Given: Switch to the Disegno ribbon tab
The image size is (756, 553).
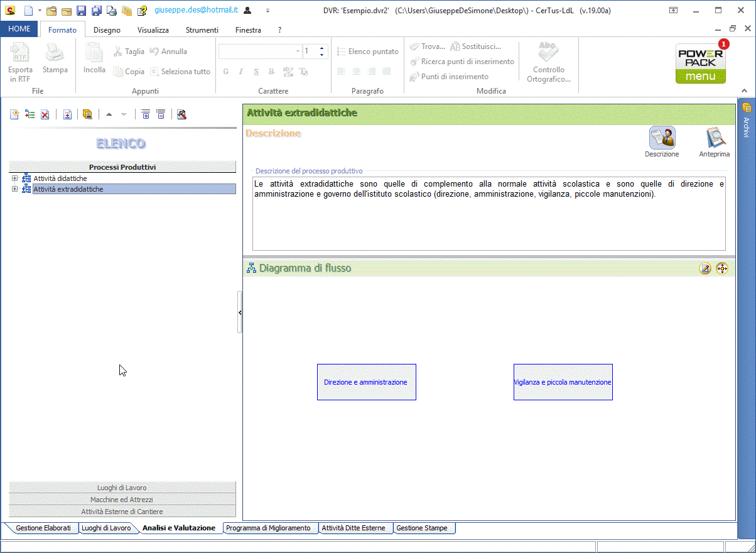Looking at the screenshot, I should pyautogui.click(x=107, y=30).
